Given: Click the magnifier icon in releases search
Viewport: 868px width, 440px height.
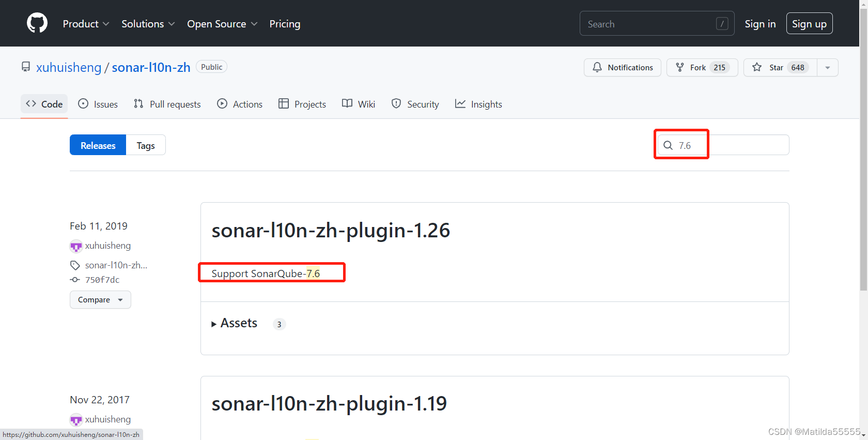Looking at the screenshot, I should pyautogui.click(x=668, y=145).
